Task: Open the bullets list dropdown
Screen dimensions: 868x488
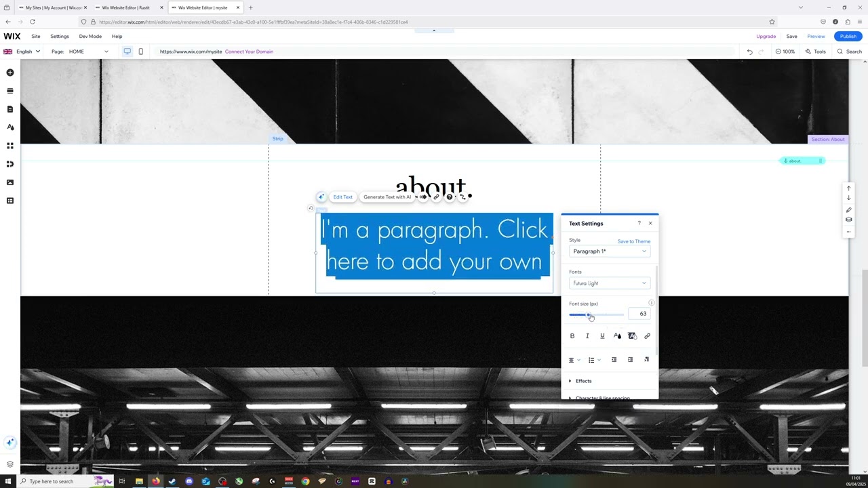Action: click(x=594, y=360)
